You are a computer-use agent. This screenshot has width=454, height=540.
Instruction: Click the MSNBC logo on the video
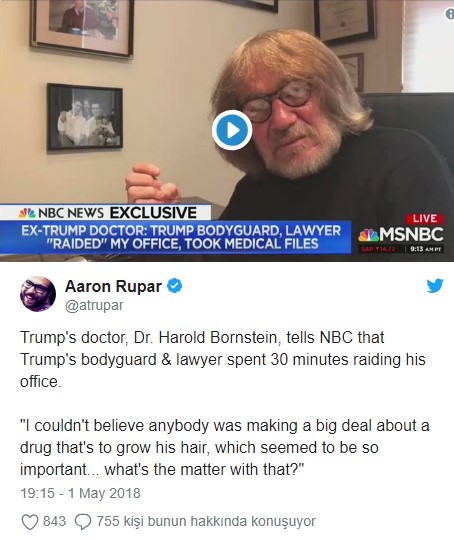[401, 235]
